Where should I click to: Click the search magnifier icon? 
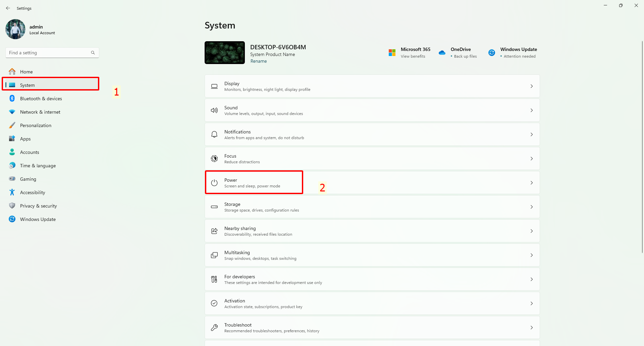tap(93, 53)
